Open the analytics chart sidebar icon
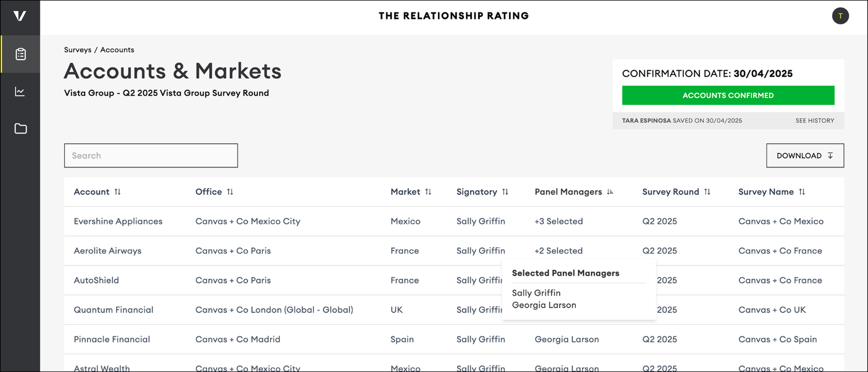Screen dimensions: 868x372 20,92
